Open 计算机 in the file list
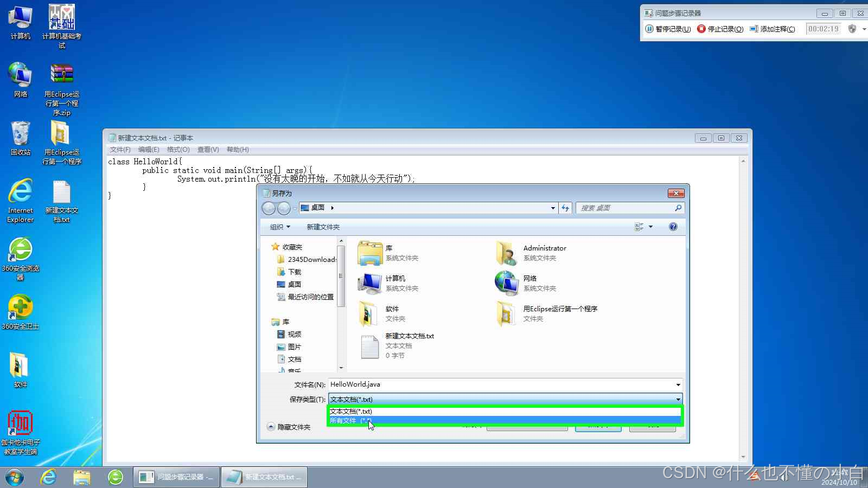868x488 pixels. pyautogui.click(x=388, y=283)
